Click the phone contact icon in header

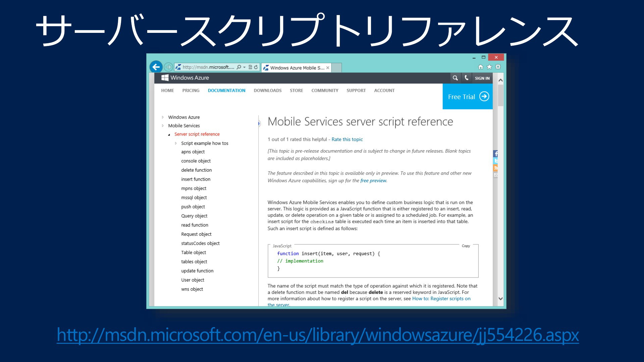[466, 78]
